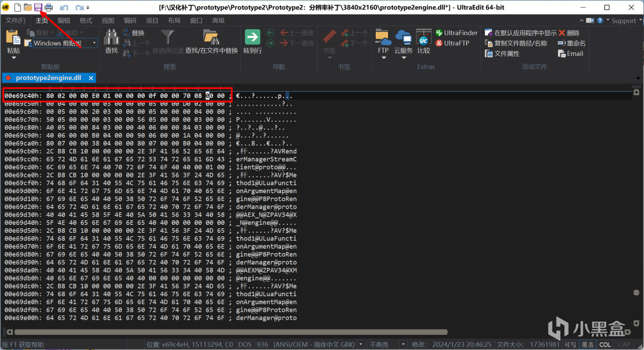The width and height of the screenshot is (644, 350).
Task: Click the layout icon beside help
Action: coord(591,21)
